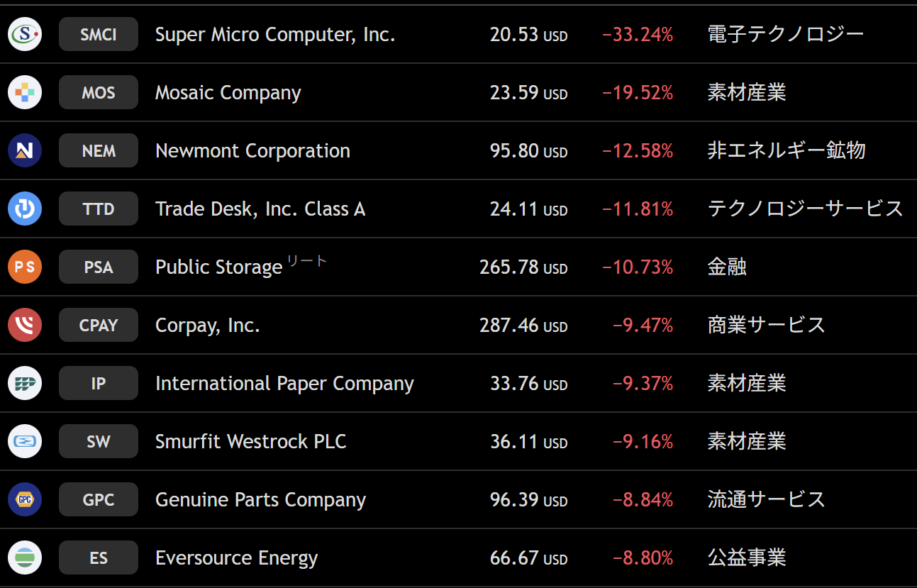
Task: Click the Public Storage 265.78 USD price cell
Action: tap(523, 267)
